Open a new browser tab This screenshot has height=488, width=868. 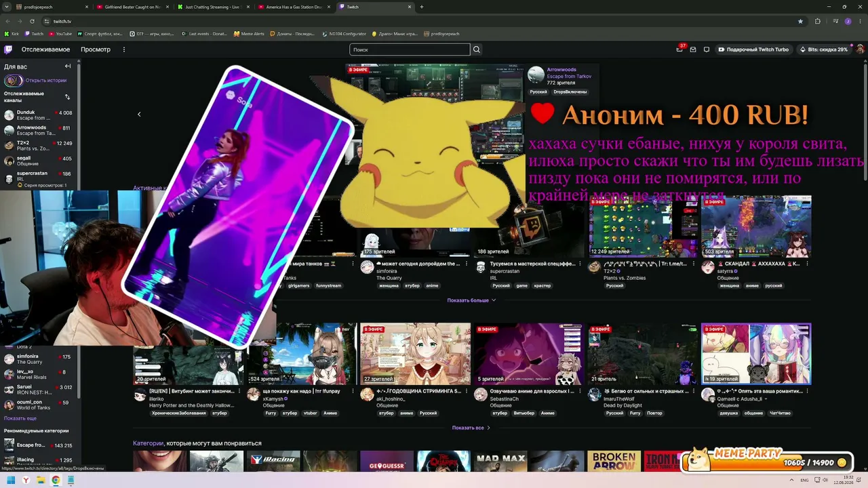422,7
